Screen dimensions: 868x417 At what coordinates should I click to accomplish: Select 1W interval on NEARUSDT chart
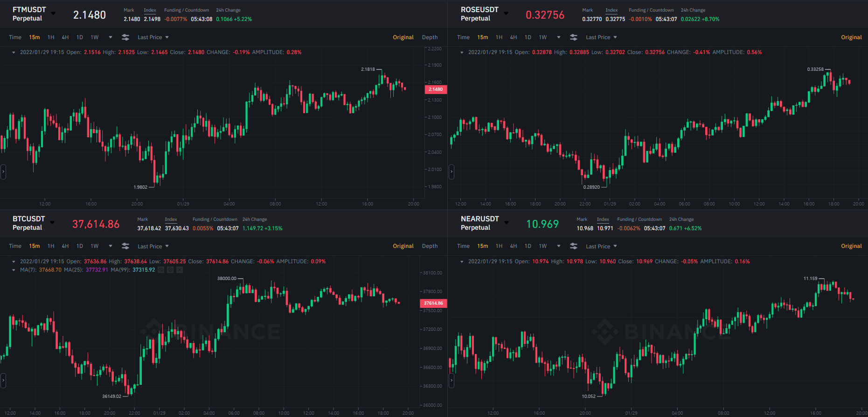tap(543, 246)
